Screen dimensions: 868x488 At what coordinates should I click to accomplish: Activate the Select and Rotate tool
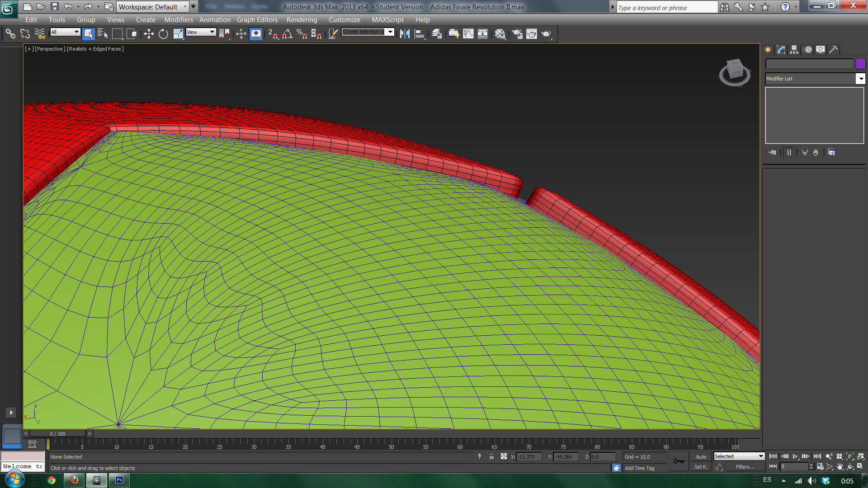coord(163,34)
